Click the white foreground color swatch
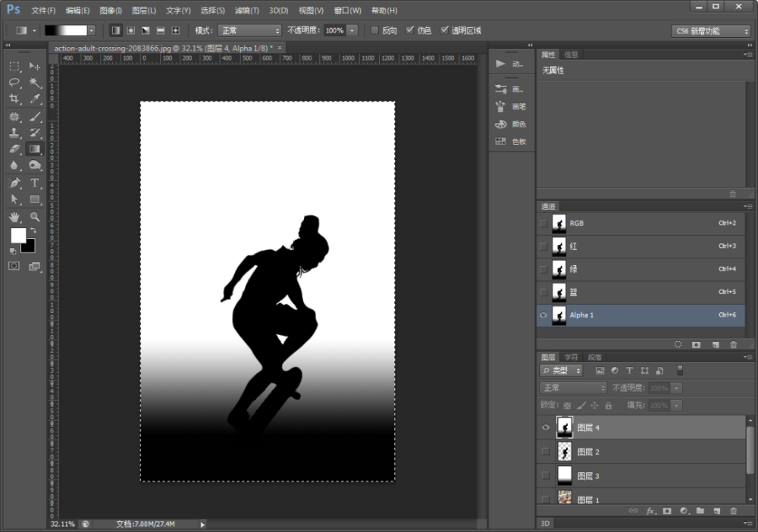758x532 pixels. pyautogui.click(x=18, y=235)
